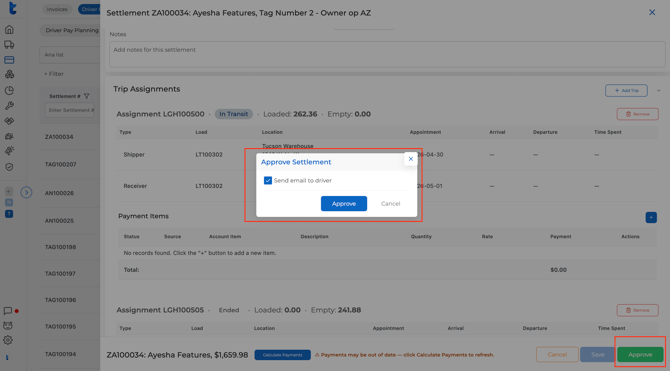Select settlement TAG100207 in list
The height and width of the screenshot is (371, 670).
(61, 164)
